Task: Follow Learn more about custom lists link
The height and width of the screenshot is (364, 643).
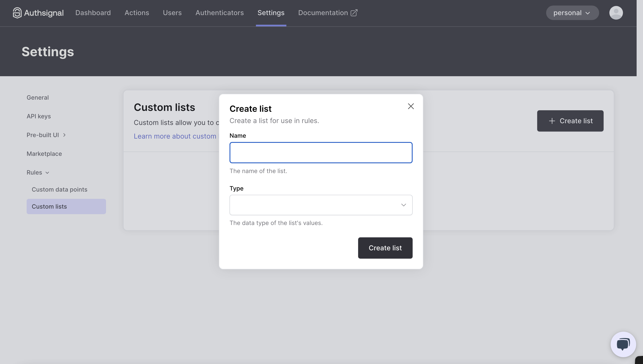Action: click(x=175, y=136)
